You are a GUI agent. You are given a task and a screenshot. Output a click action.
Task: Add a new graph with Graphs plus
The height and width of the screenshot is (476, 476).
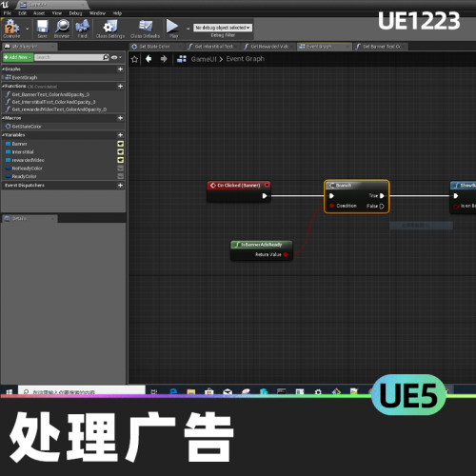(x=120, y=69)
